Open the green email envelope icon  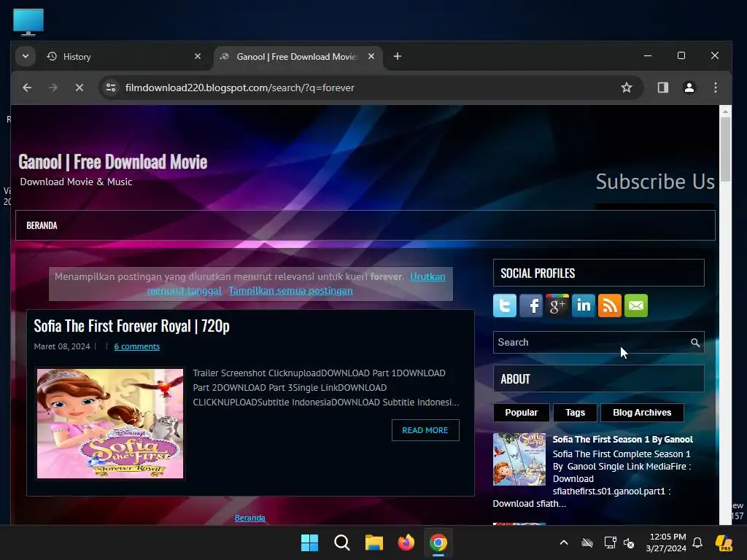(635, 306)
